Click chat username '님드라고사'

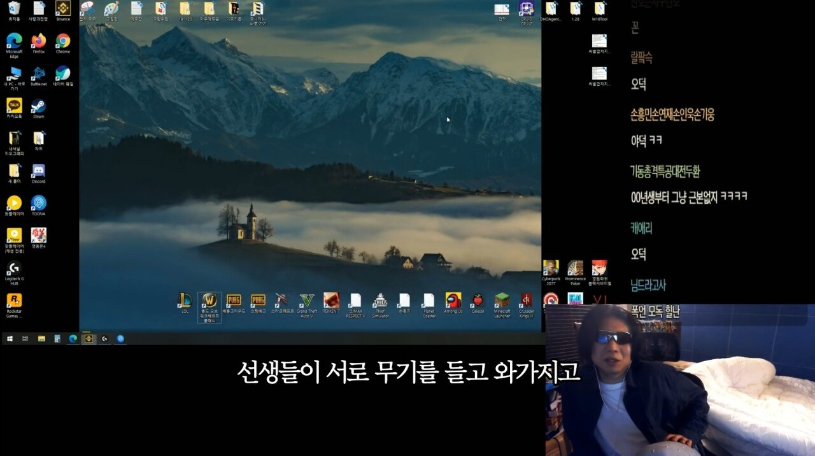pos(648,285)
